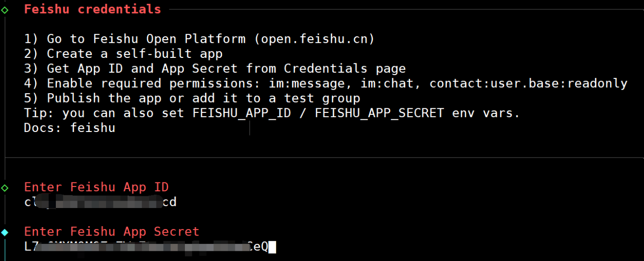The width and height of the screenshot is (644, 261).
Task: Click the Get App ID and App Secret step
Action: tap(215, 69)
